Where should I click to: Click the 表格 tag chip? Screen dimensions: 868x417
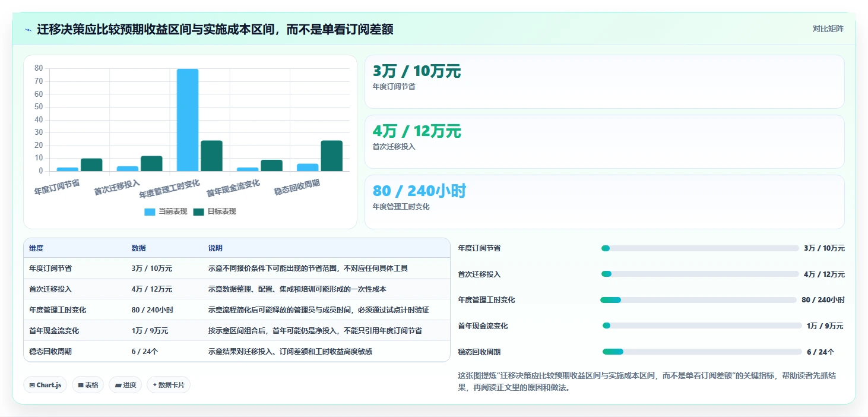coord(88,385)
